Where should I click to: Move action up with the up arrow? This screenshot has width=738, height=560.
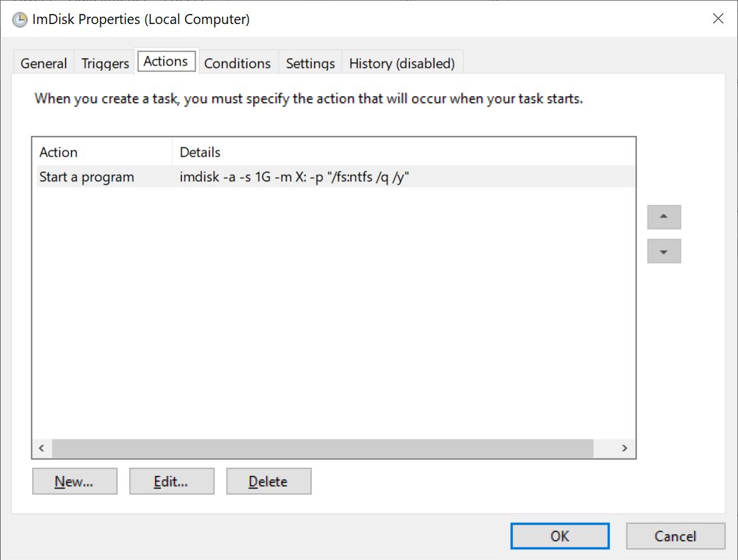tap(664, 217)
